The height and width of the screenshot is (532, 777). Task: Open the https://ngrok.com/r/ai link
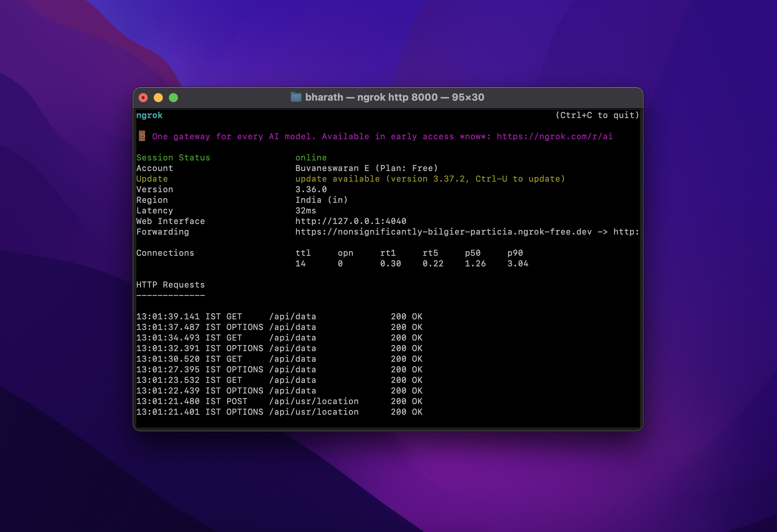click(555, 137)
